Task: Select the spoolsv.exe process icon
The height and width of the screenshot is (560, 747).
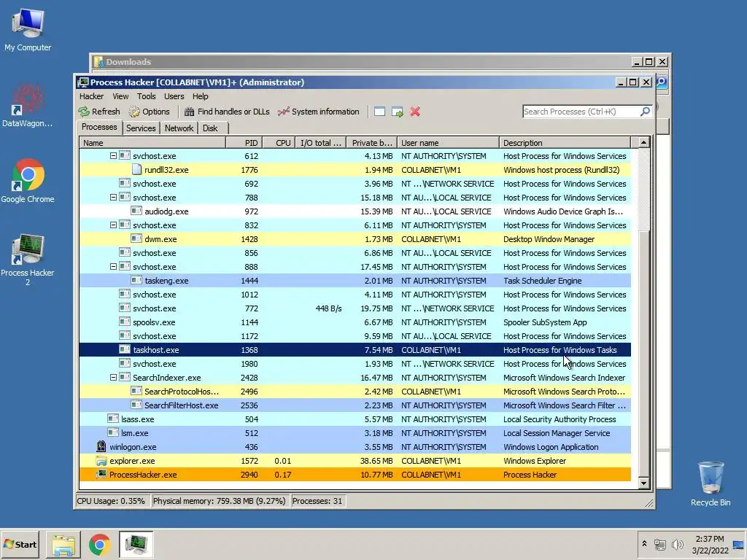Action: coord(125,322)
